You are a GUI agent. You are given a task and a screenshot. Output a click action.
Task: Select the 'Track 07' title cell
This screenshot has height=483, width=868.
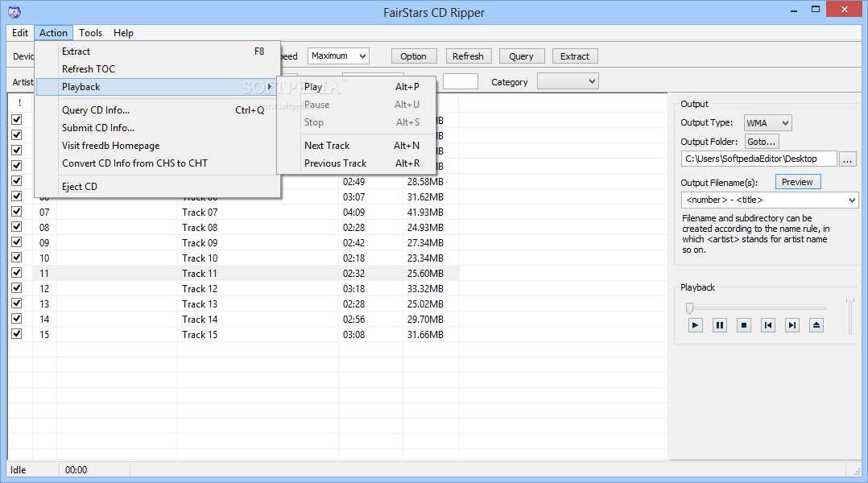[200, 213]
